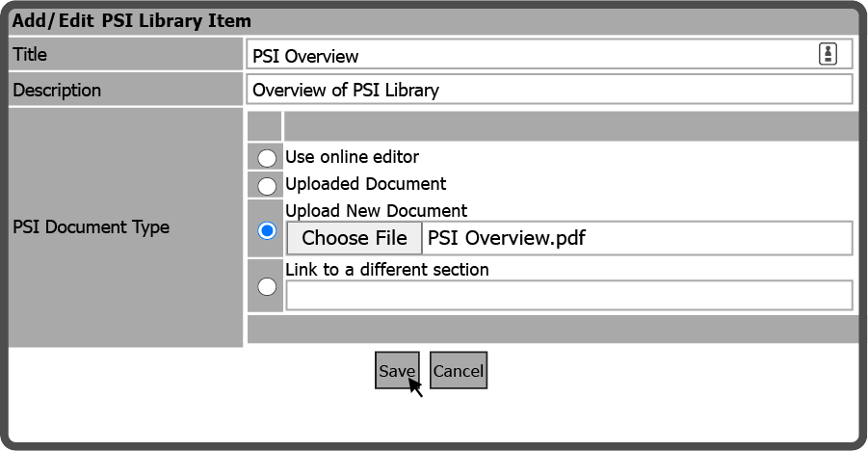
Task: Click the "Uploaded Document" label text
Action: 365,184
